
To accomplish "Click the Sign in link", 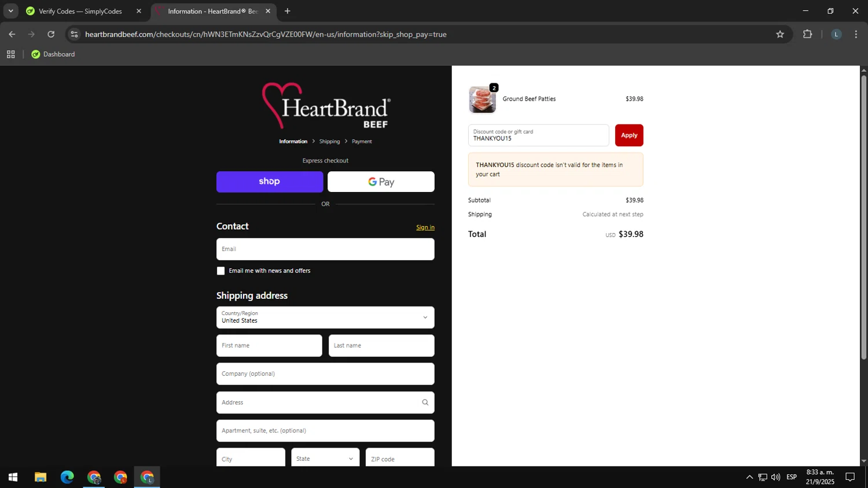I will point(425,227).
